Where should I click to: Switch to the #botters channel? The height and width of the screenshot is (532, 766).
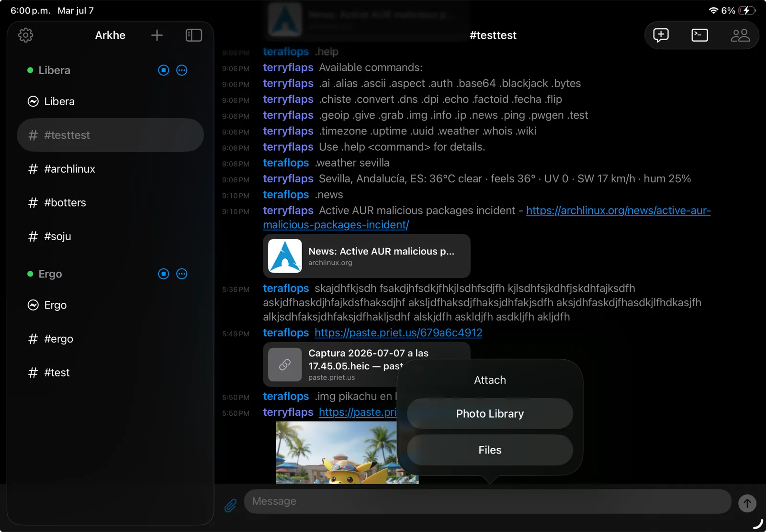[110, 203]
